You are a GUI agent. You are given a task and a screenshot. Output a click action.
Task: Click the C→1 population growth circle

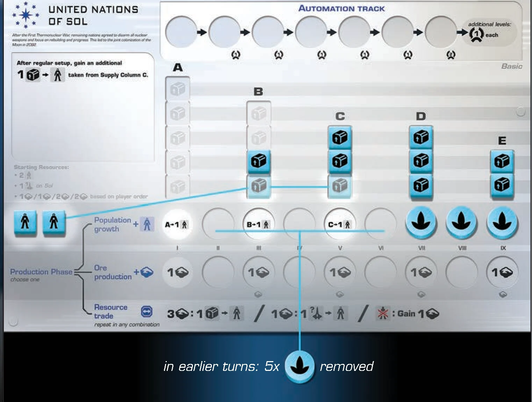pyautogui.click(x=340, y=224)
